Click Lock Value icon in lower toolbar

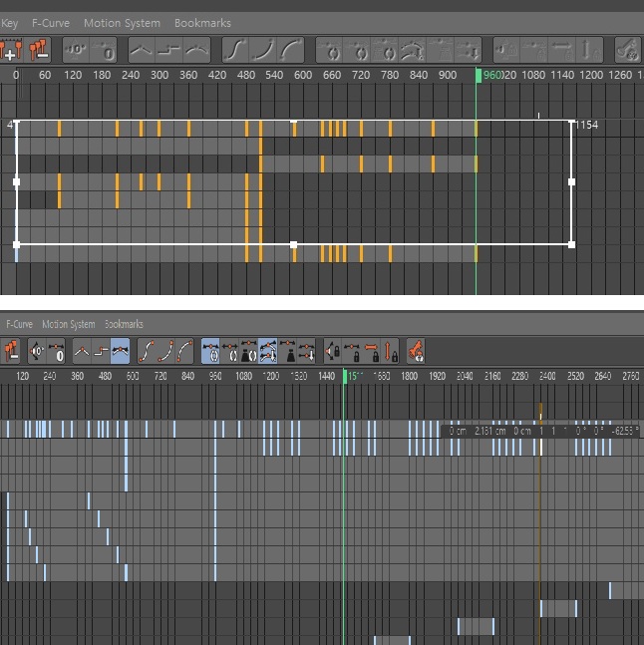click(390, 351)
